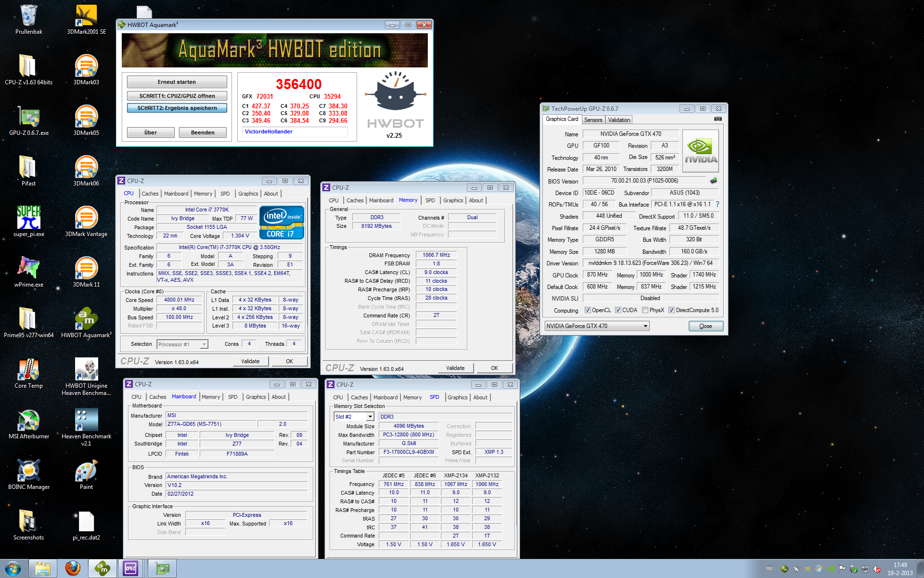Click OK in the CPU-Z processor window
This screenshot has height=578, width=924.
(x=289, y=361)
